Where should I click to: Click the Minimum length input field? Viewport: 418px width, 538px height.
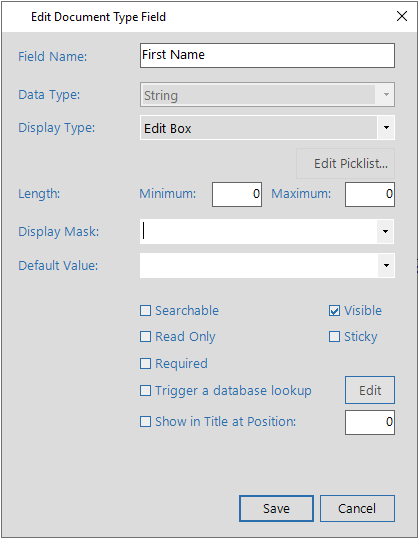coord(237,194)
